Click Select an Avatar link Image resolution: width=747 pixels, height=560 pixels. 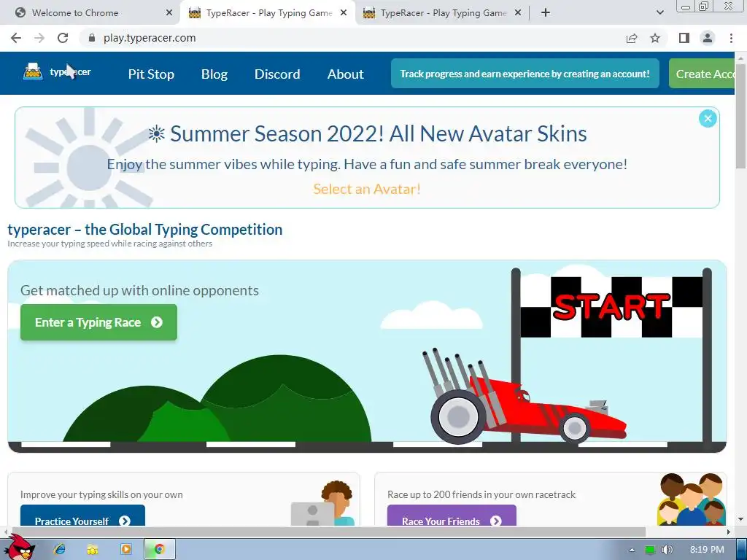coord(367,189)
